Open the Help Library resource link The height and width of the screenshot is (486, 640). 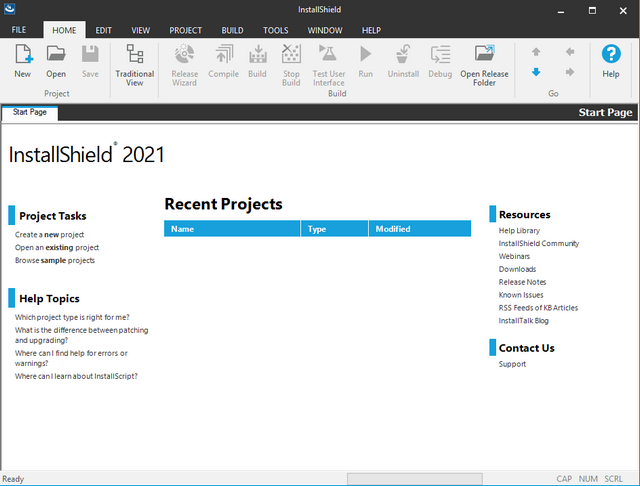click(519, 231)
